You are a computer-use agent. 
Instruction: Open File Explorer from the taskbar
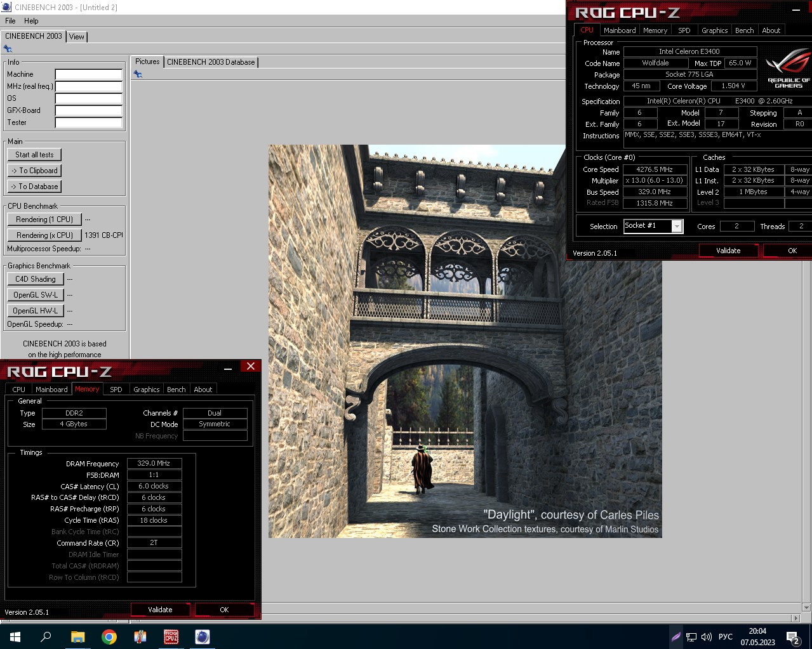(x=77, y=636)
